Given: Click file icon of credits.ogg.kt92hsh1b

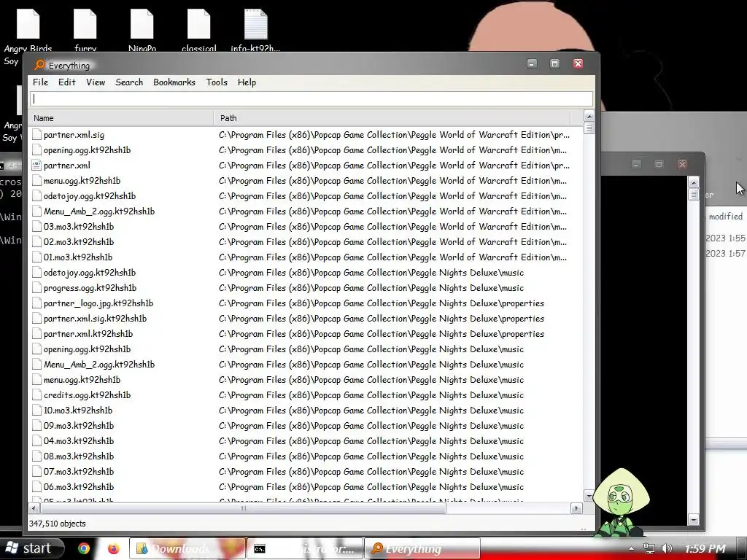Looking at the screenshot, I should pos(36,394).
